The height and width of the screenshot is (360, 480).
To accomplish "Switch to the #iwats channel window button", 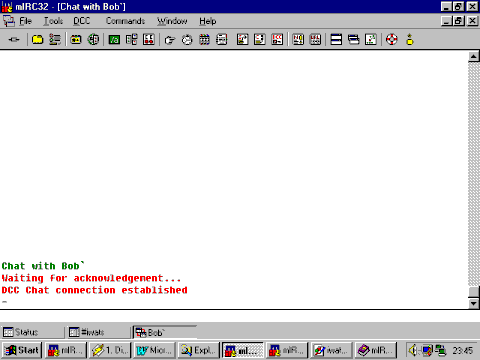I will pyautogui.click(x=98, y=332).
